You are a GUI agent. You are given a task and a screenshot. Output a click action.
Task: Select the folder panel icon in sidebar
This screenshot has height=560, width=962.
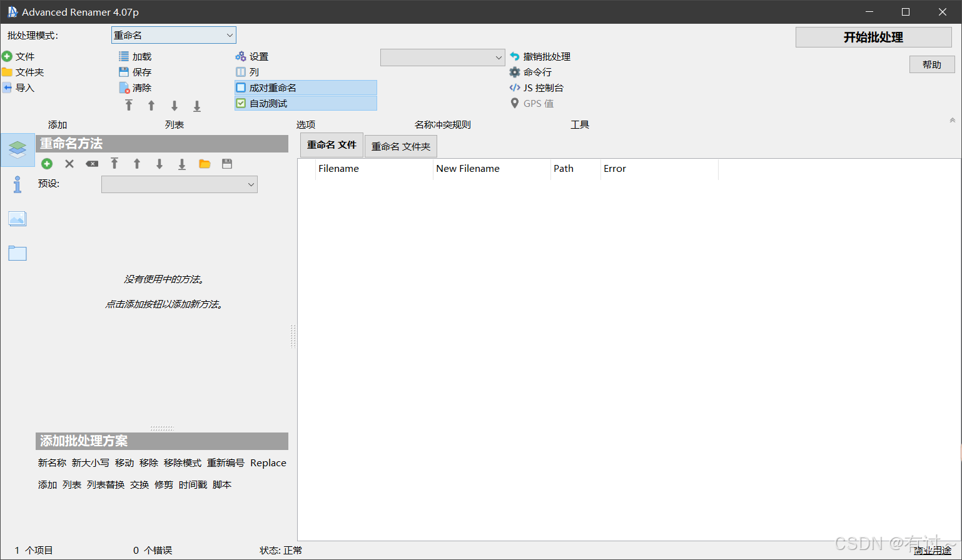(x=18, y=253)
